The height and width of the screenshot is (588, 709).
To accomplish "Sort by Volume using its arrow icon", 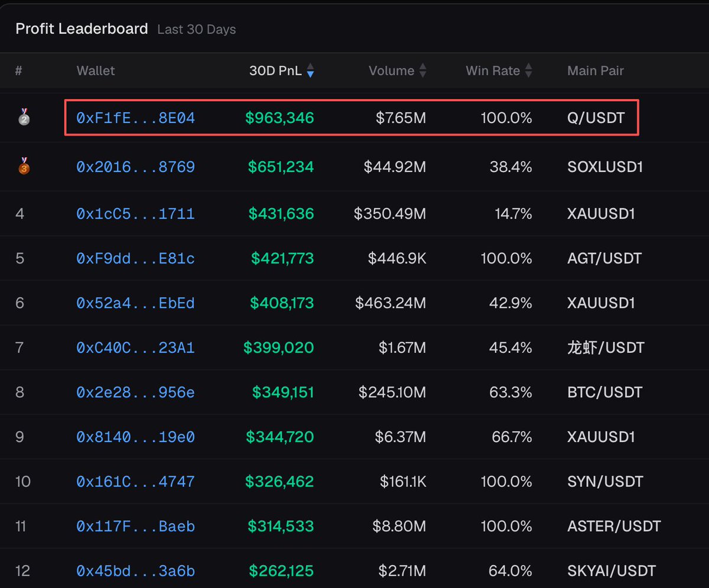I will (x=423, y=71).
